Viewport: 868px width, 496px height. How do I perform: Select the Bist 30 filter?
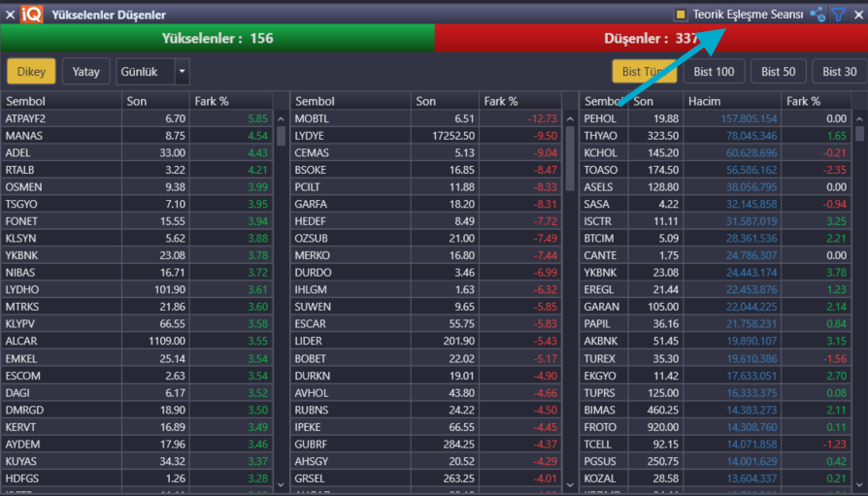[x=839, y=72]
